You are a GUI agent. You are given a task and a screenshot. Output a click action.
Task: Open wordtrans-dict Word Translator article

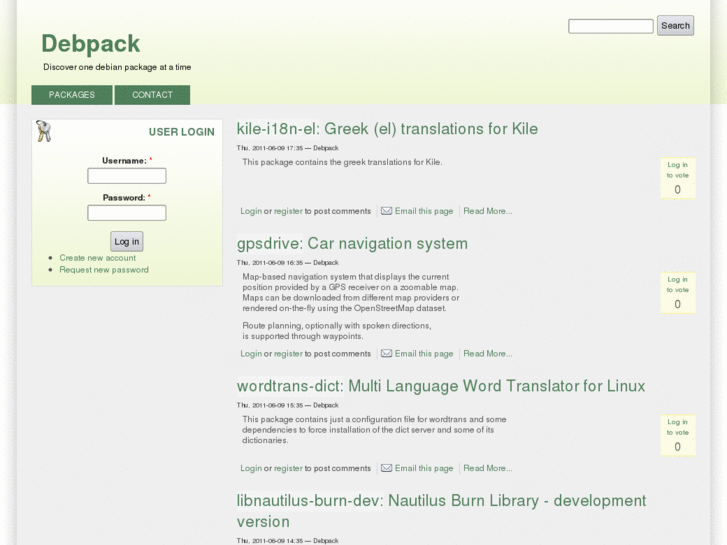[441, 386]
